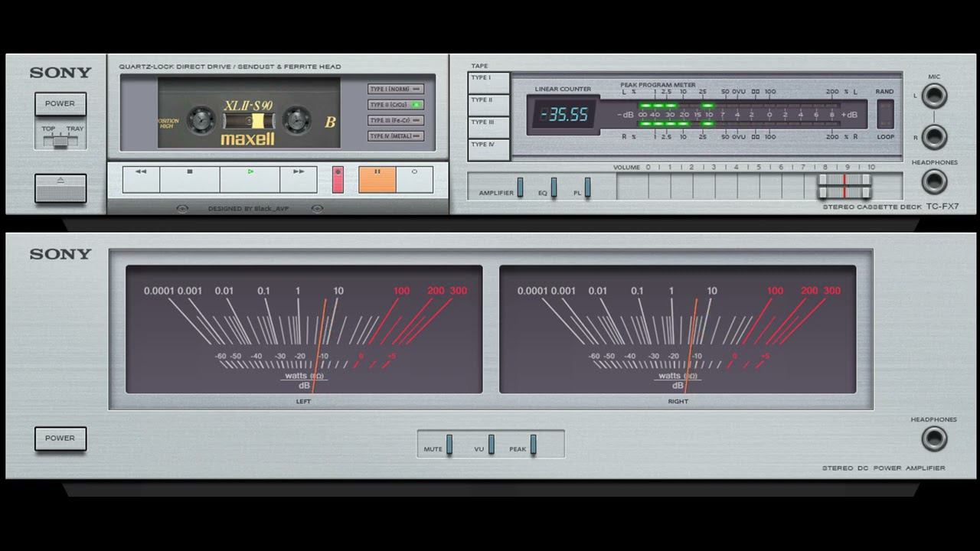Select the TYPE III (Fe-Cr) indicator

click(x=396, y=120)
